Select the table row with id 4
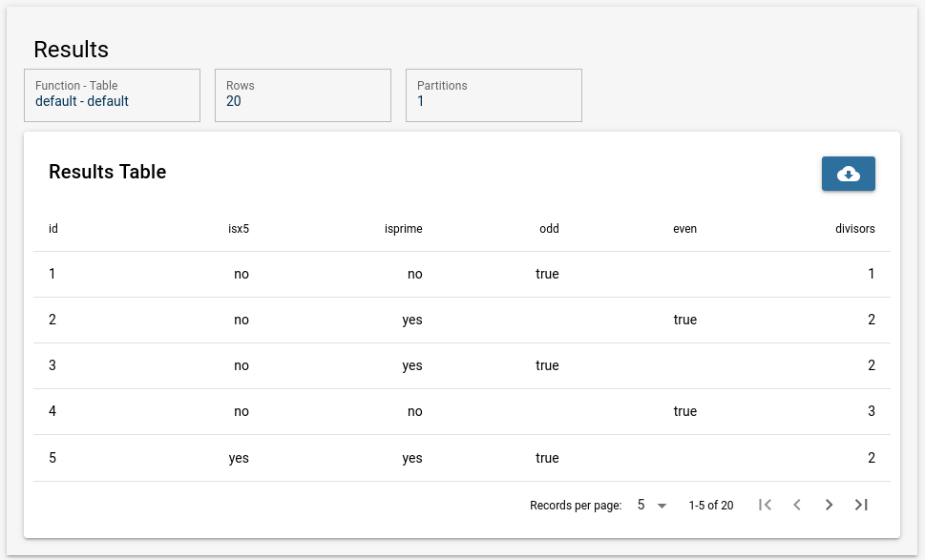This screenshot has height=560, width=925. 461,412
